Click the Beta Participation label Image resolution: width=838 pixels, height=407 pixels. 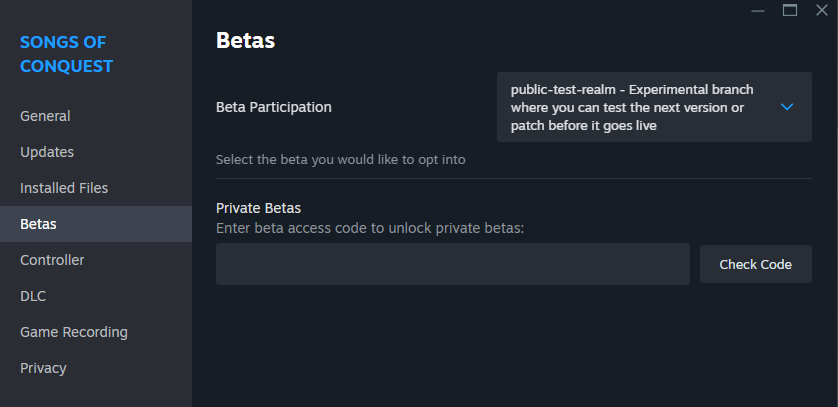(274, 107)
